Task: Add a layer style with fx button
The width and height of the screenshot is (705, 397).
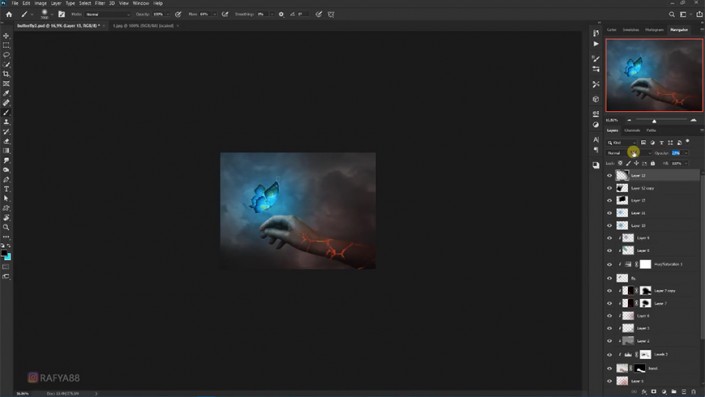Action: click(644, 392)
